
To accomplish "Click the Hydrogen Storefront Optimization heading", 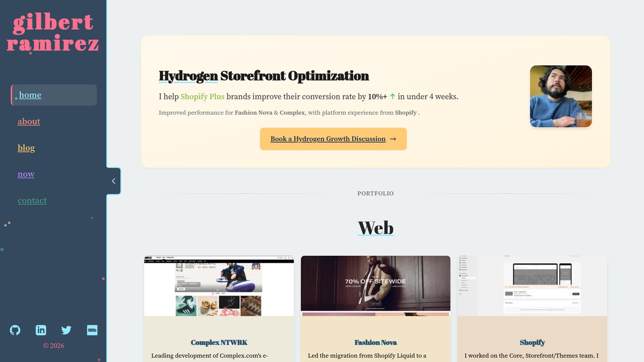I will click(264, 76).
